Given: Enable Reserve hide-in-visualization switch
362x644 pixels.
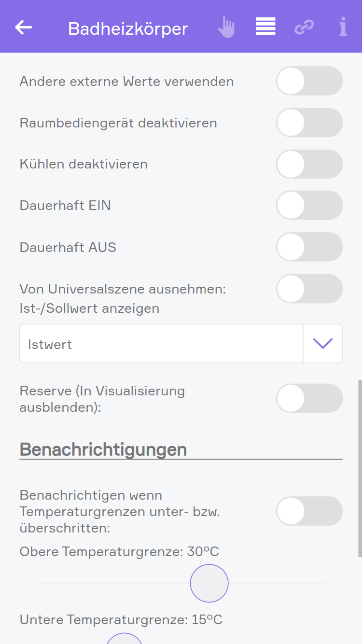Looking at the screenshot, I should (x=309, y=398).
